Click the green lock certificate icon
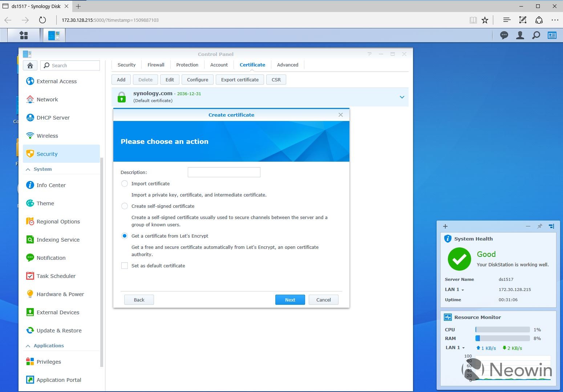The width and height of the screenshot is (563, 392). click(x=122, y=97)
